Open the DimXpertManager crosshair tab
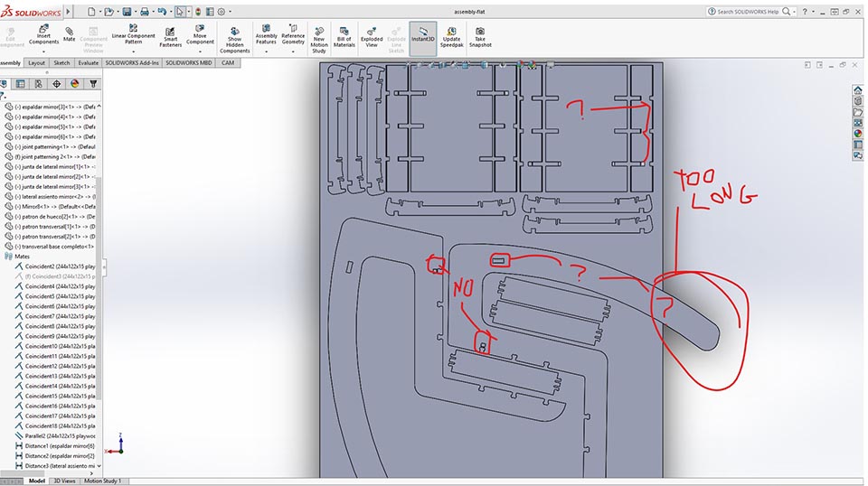The width and height of the screenshot is (868, 486). pyautogui.click(x=56, y=84)
